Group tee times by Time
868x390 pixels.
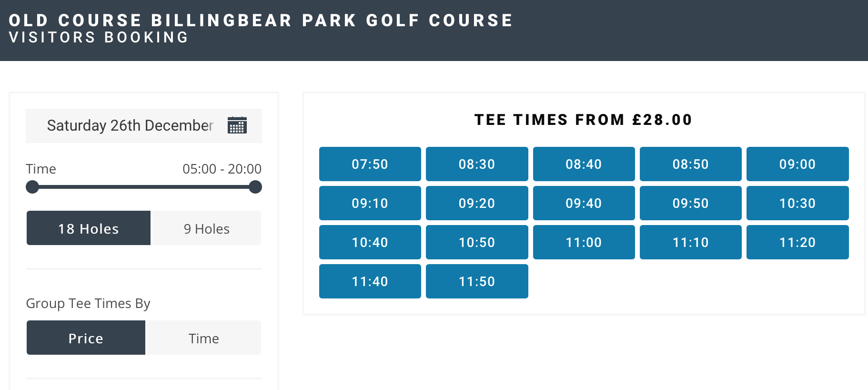click(x=204, y=338)
